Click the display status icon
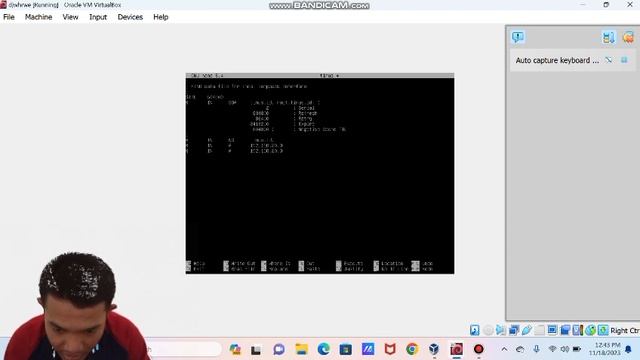This screenshot has height=360, width=640. coord(552,330)
